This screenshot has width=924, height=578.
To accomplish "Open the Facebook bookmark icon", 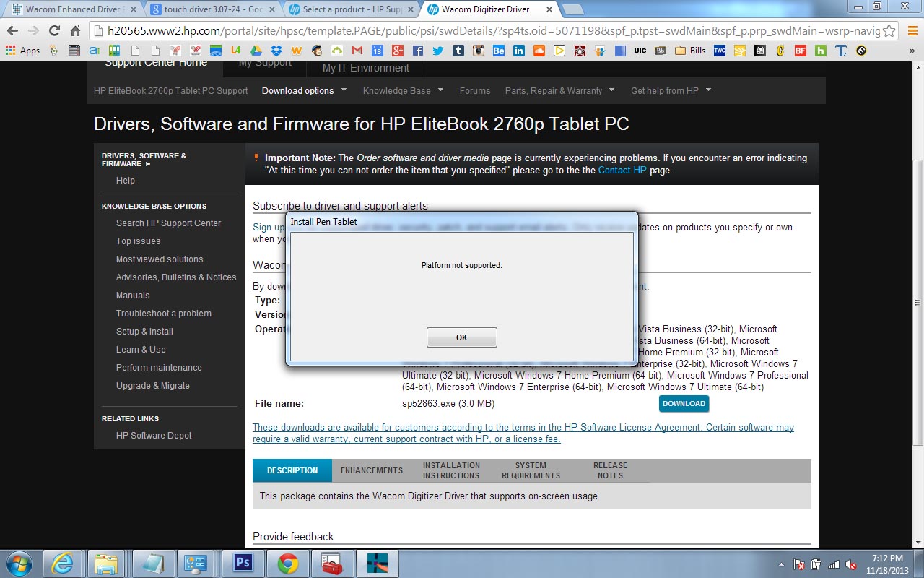I will (x=418, y=51).
